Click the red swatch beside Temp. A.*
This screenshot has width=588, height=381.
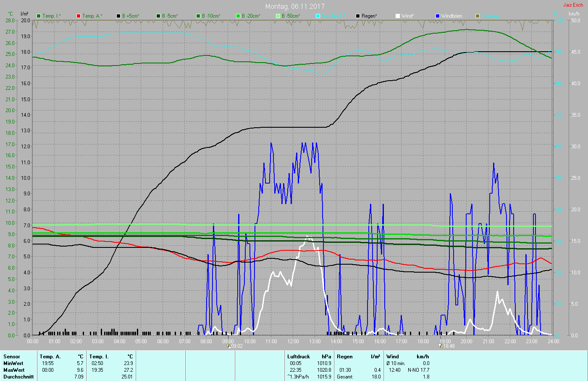pyautogui.click(x=79, y=16)
